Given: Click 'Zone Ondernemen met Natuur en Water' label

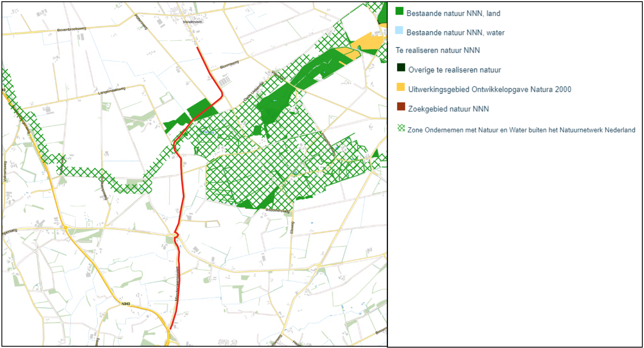Looking at the screenshot, I should pyautogui.click(x=521, y=130).
